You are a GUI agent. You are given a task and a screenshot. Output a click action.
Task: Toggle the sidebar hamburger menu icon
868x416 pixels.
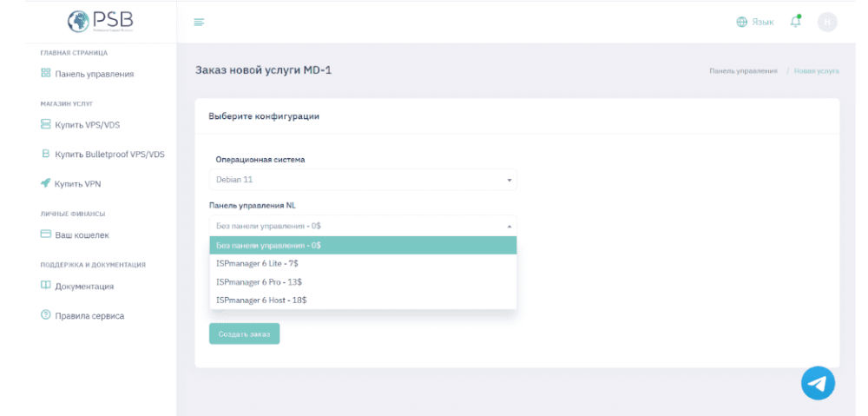click(199, 23)
